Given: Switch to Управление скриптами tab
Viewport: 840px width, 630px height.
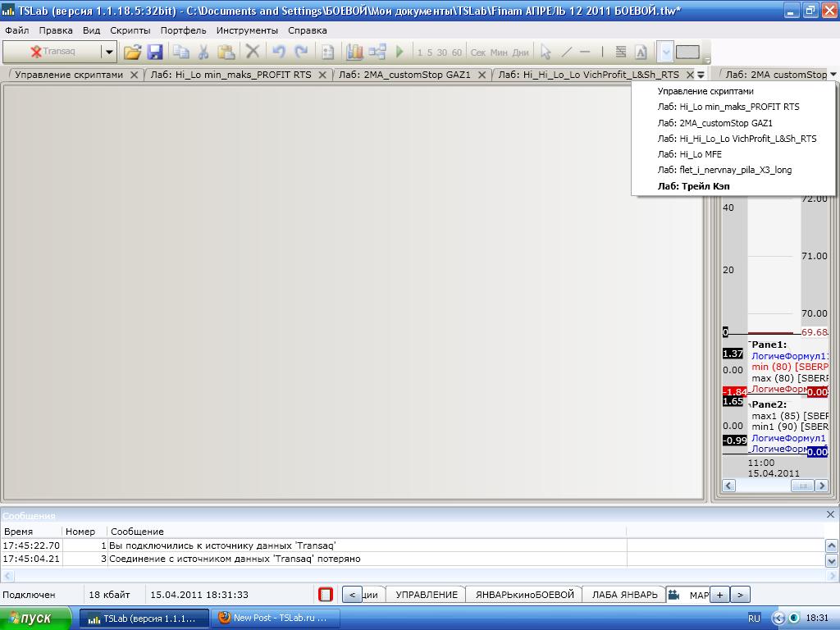Looking at the screenshot, I should pos(69,75).
